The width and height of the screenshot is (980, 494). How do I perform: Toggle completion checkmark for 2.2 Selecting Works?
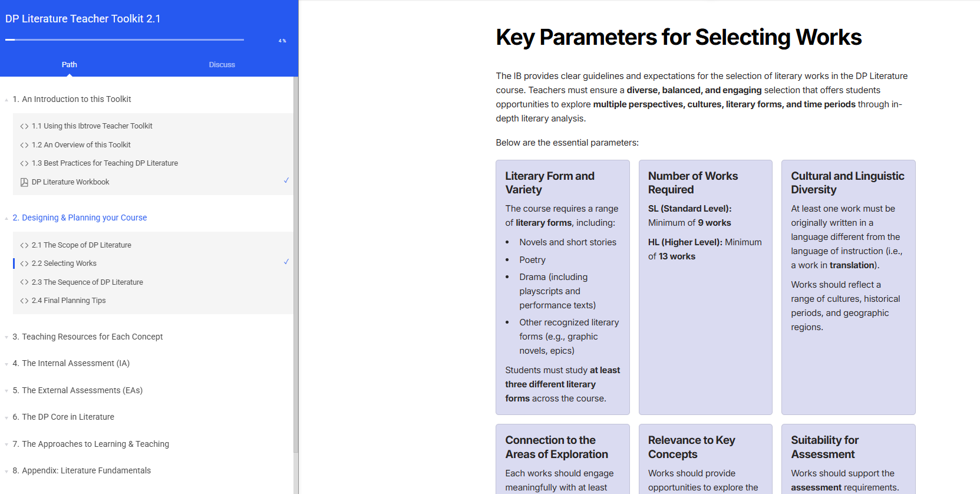click(x=286, y=262)
